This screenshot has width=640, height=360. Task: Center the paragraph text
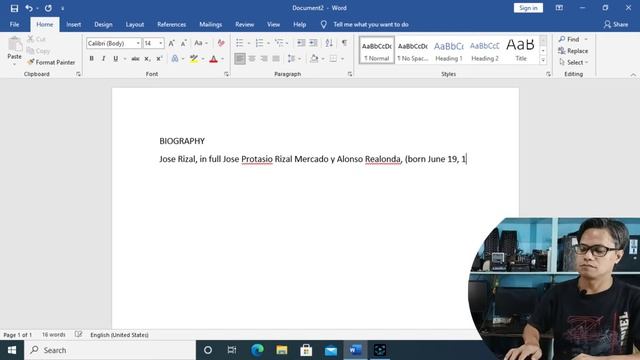click(x=252, y=59)
